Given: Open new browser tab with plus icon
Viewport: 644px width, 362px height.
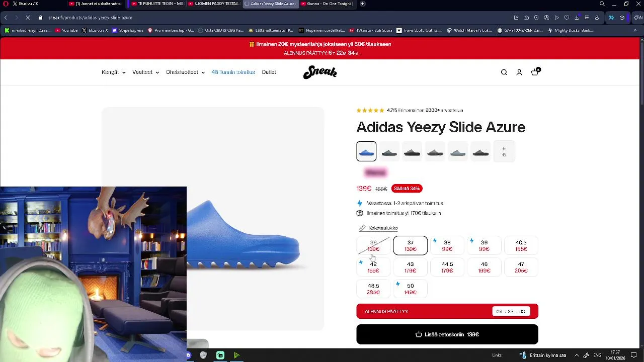Looking at the screenshot, I should (x=363, y=4).
